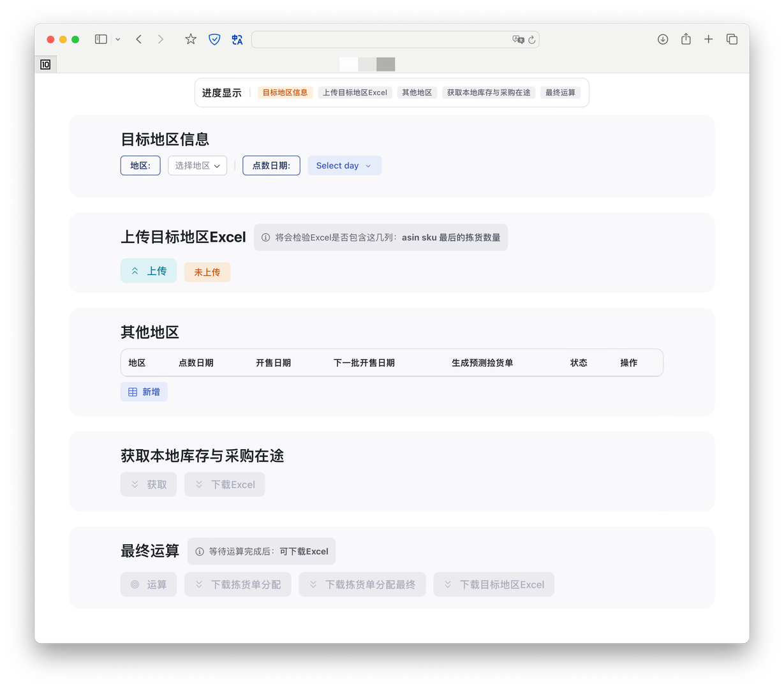Click the share icon in toolbar
Viewport: 784px width, 689px height.
pos(686,40)
